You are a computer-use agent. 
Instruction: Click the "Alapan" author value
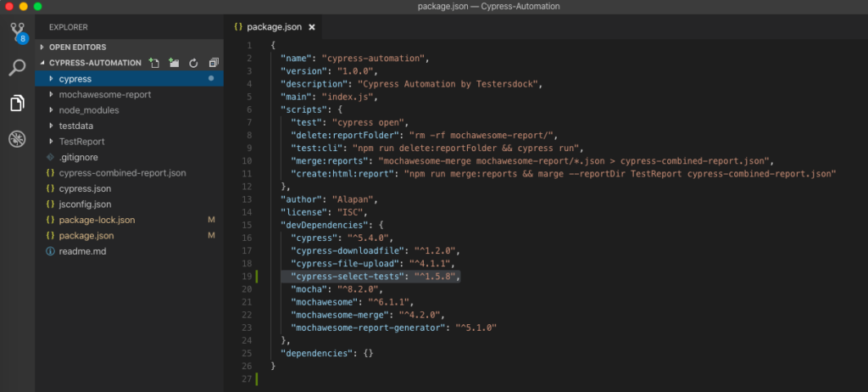pos(353,199)
